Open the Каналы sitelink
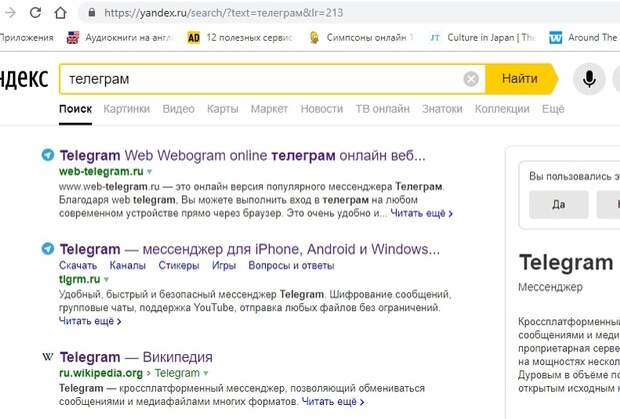 tap(128, 266)
